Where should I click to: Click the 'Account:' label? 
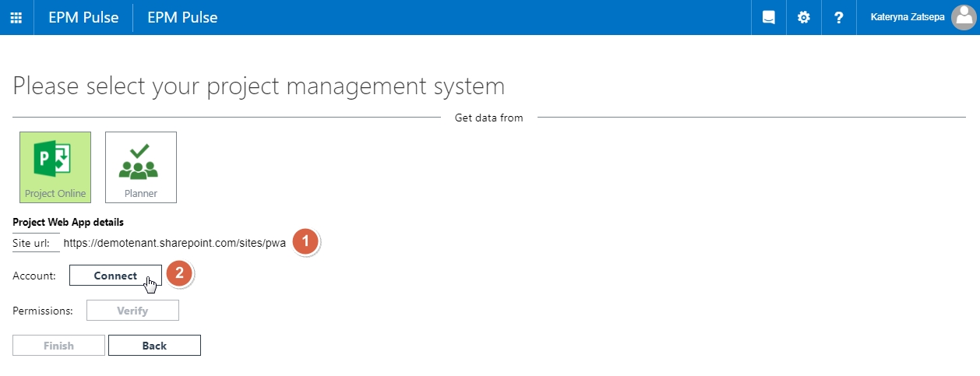pos(34,276)
